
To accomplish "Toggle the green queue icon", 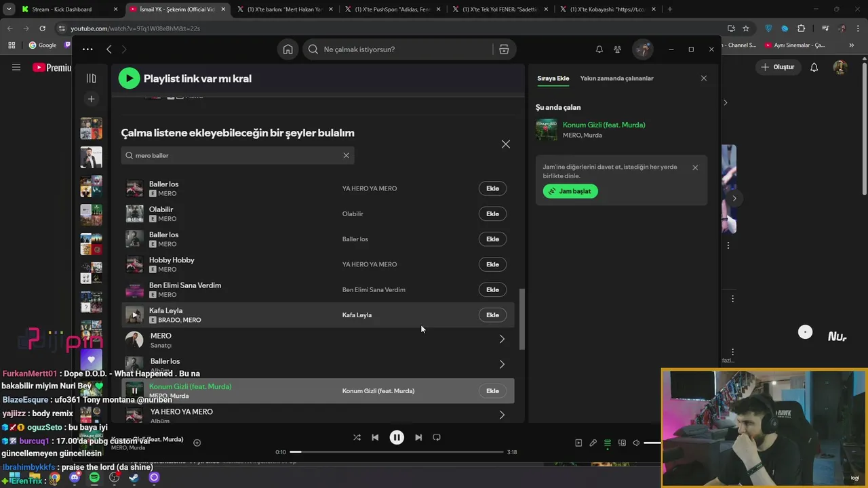I will tap(608, 443).
